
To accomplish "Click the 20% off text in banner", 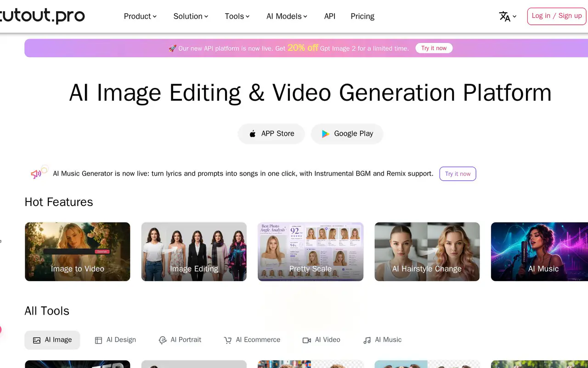I will 303,48.
